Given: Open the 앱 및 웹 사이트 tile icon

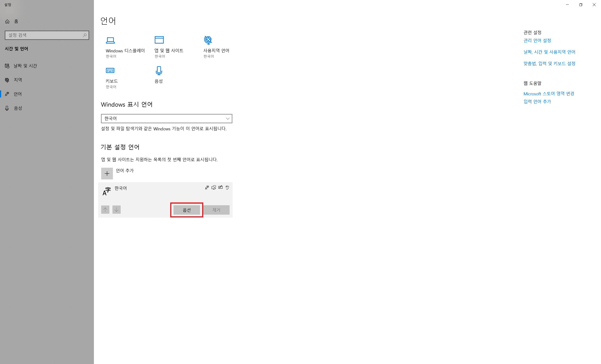Looking at the screenshot, I should pos(159,40).
